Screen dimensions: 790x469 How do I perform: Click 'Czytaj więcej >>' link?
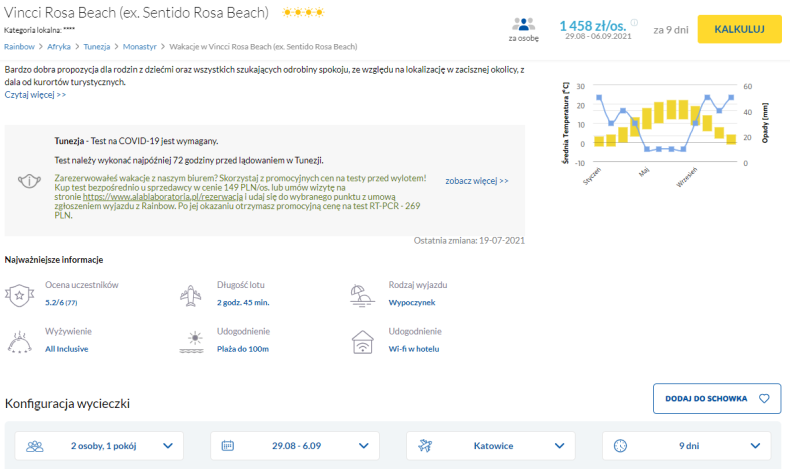tap(35, 95)
